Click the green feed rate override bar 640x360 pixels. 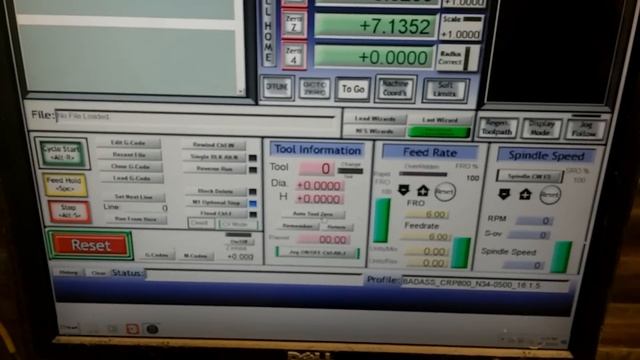tap(382, 220)
